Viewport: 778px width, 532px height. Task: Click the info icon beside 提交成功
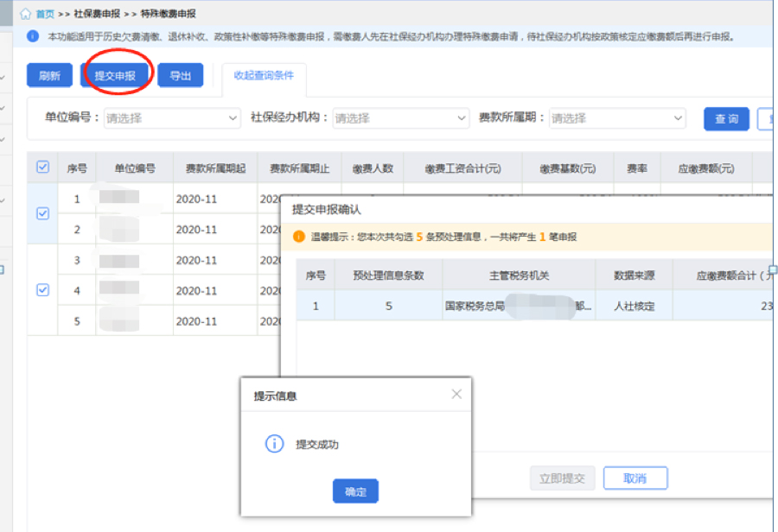coord(273,444)
